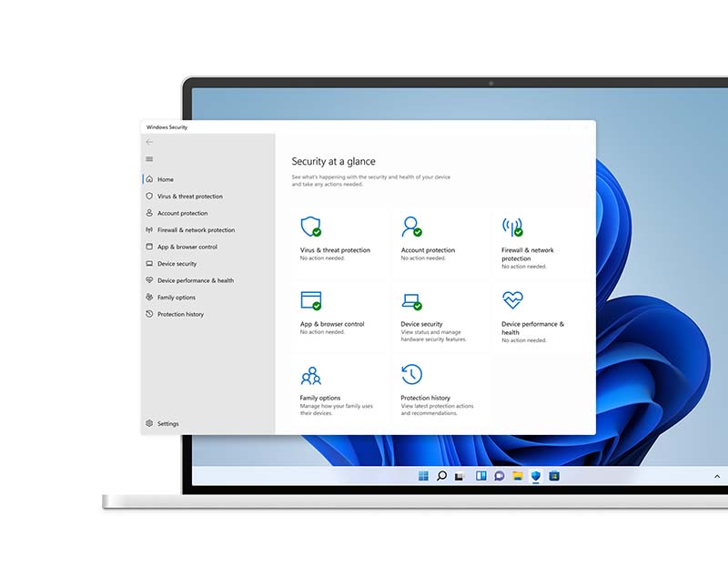Click the family icon beside Family options in sidebar
This screenshot has height=577, width=728.
[x=149, y=297]
